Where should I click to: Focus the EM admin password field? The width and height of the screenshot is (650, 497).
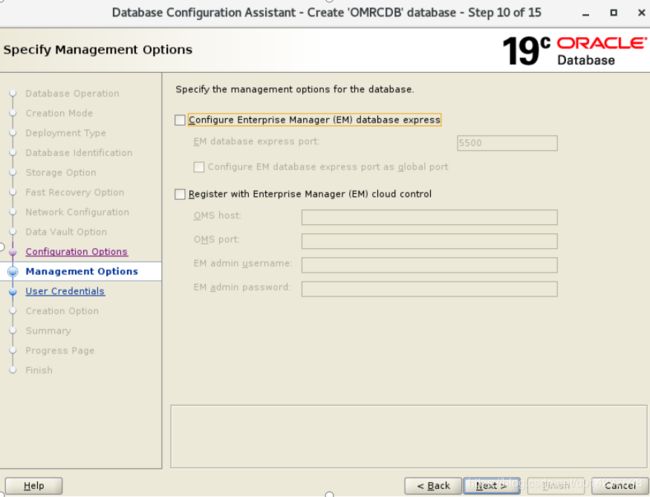(x=429, y=289)
